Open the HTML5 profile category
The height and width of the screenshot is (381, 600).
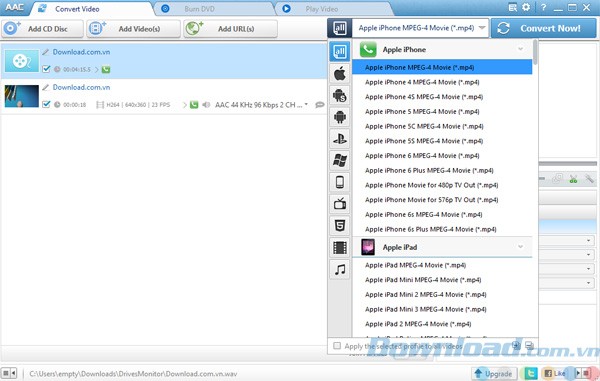click(x=339, y=226)
